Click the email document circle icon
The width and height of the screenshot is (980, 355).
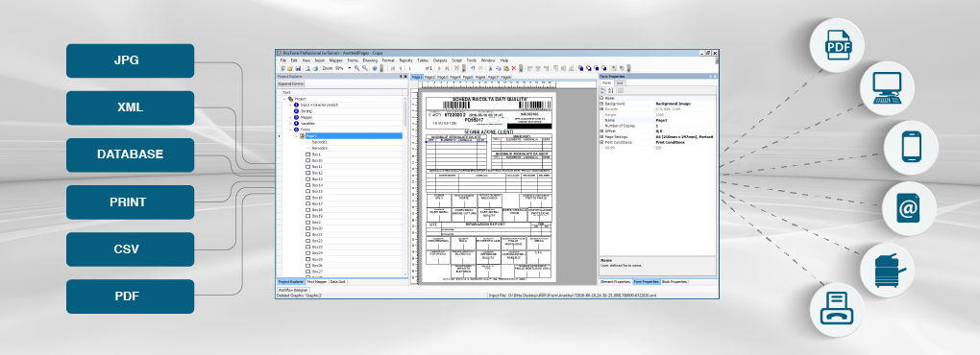tap(909, 209)
